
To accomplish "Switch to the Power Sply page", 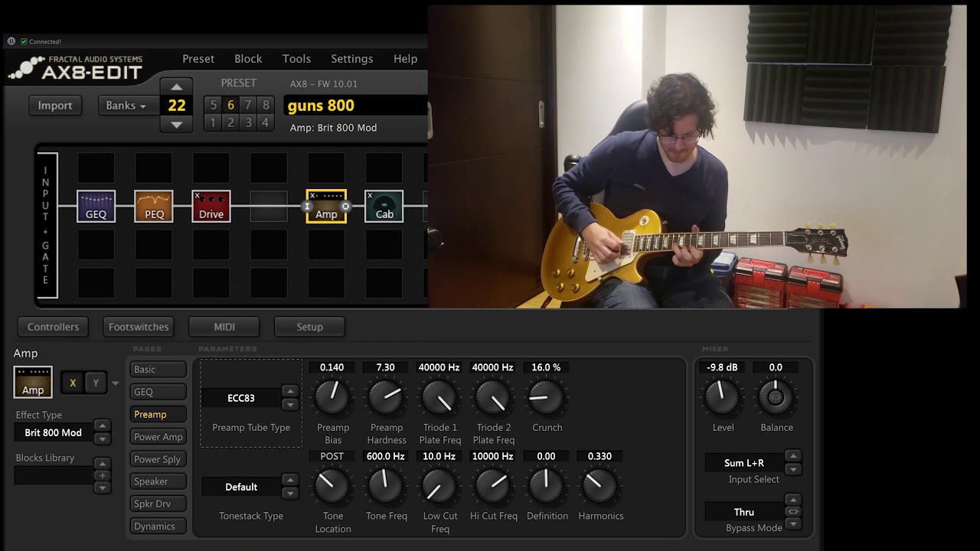I will [x=158, y=459].
